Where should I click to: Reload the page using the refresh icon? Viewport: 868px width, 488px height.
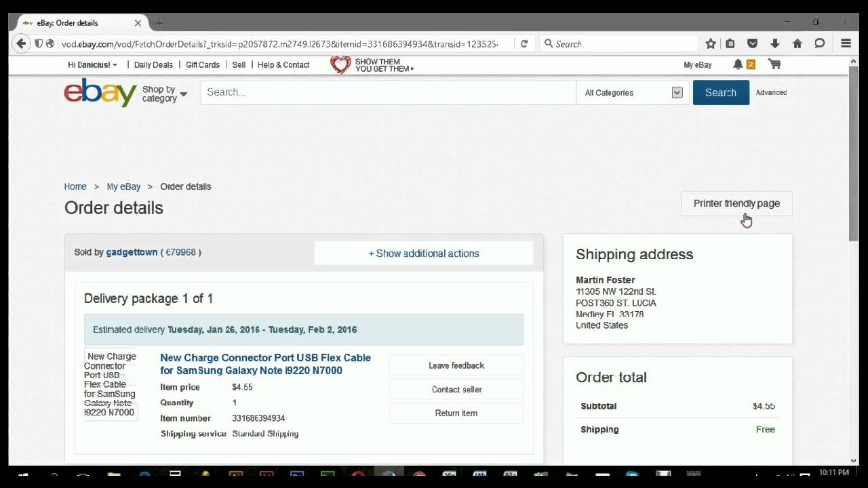[524, 43]
